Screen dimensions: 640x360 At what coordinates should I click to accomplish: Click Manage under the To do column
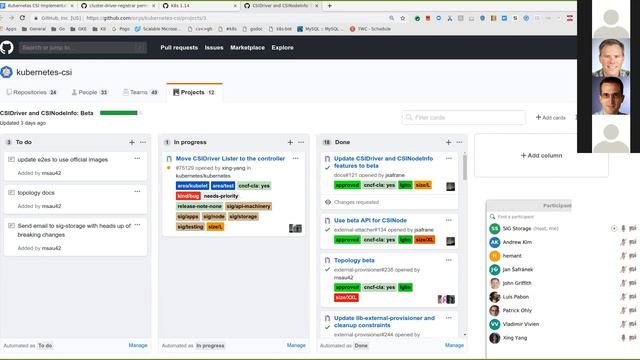tap(138, 345)
